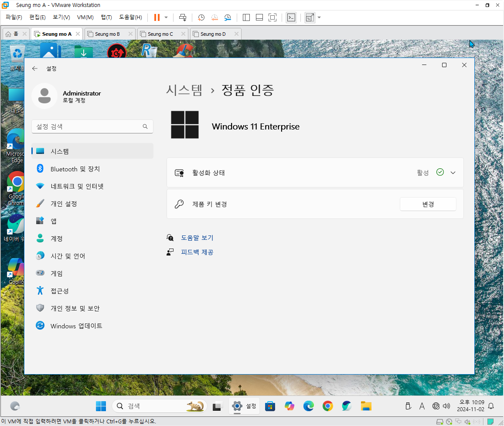Take a snapshot of this VM

click(x=201, y=17)
